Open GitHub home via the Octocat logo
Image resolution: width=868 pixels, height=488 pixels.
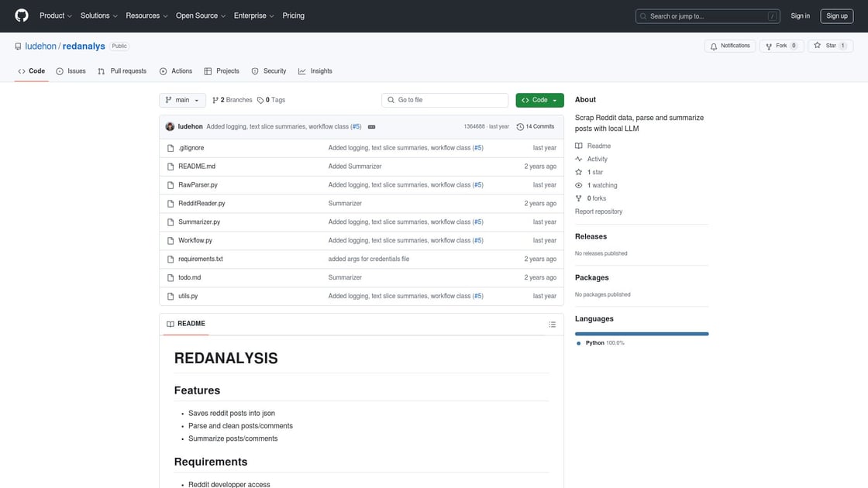pyautogui.click(x=22, y=15)
